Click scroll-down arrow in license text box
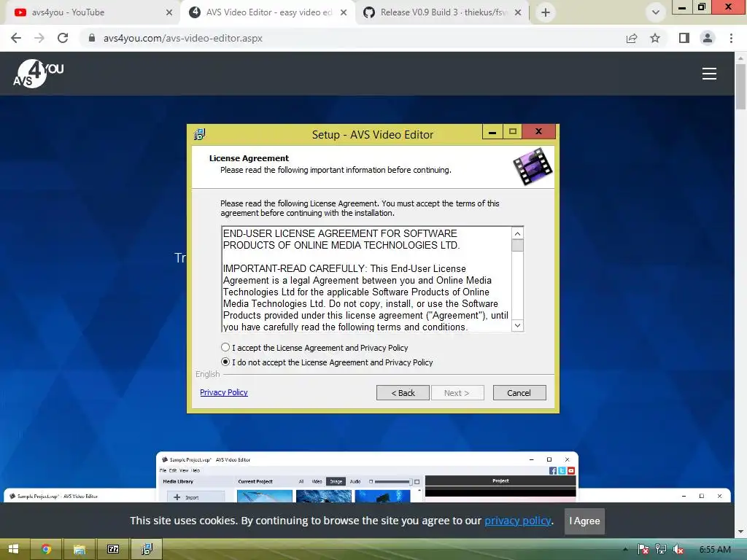The width and height of the screenshot is (747, 560). click(517, 325)
